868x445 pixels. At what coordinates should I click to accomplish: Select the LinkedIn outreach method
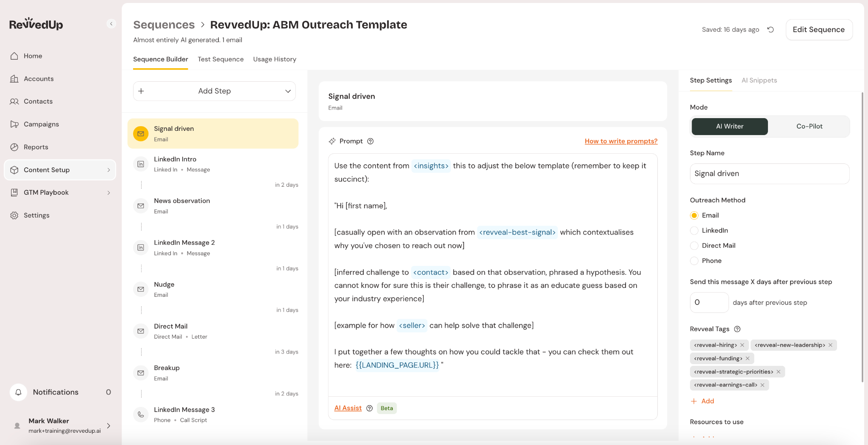tap(694, 230)
